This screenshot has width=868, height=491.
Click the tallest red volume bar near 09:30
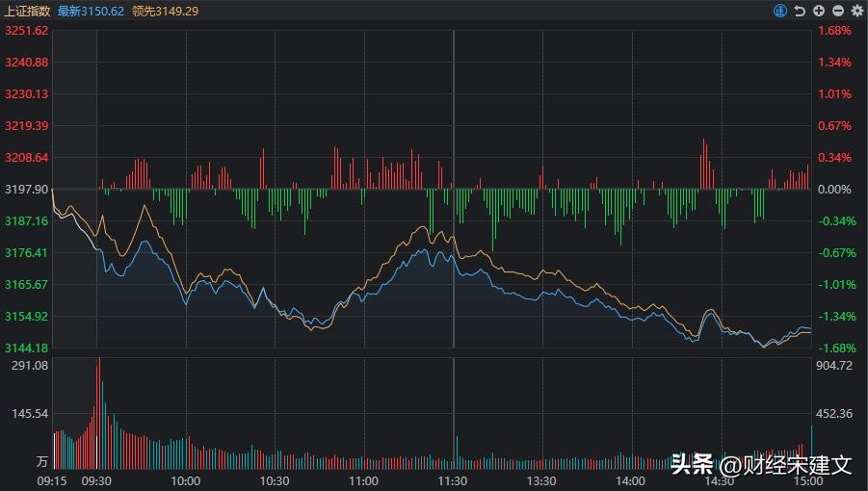click(x=98, y=404)
